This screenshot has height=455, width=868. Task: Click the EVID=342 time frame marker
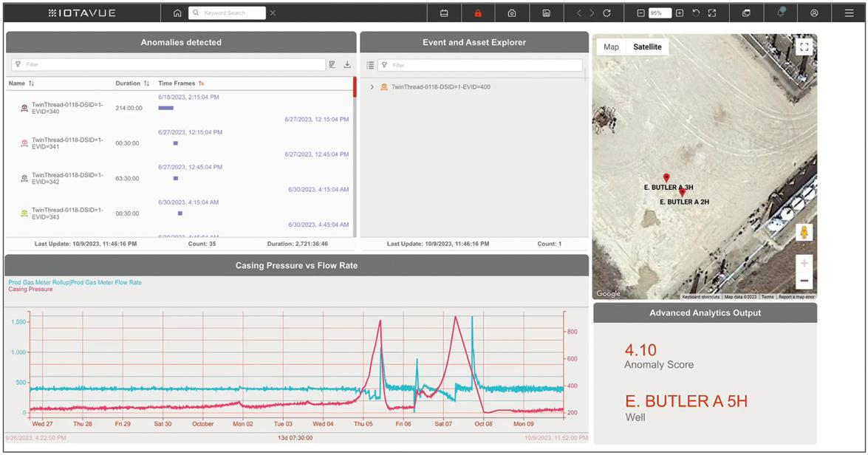point(176,178)
